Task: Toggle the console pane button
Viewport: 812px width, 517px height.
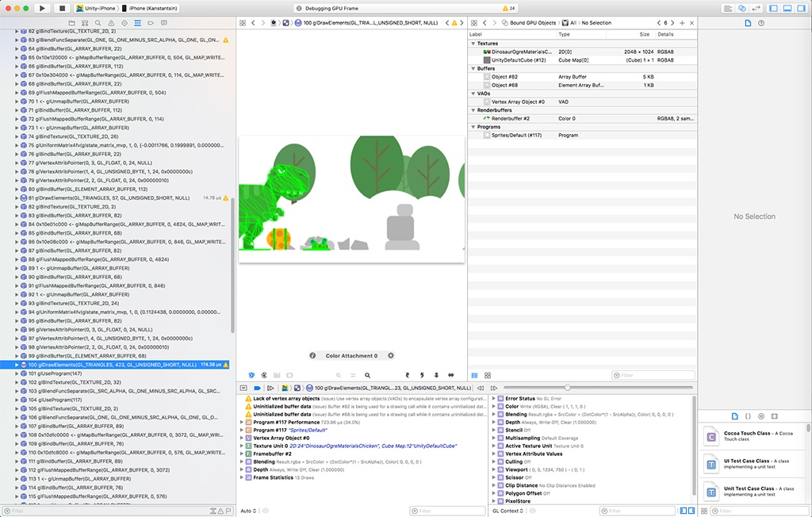Action: [x=691, y=511]
